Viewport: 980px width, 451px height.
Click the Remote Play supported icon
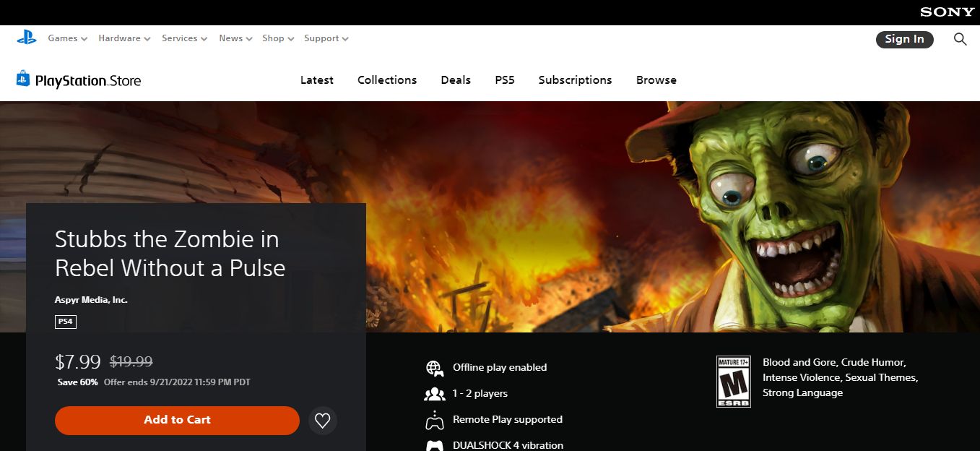[x=434, y=420]
